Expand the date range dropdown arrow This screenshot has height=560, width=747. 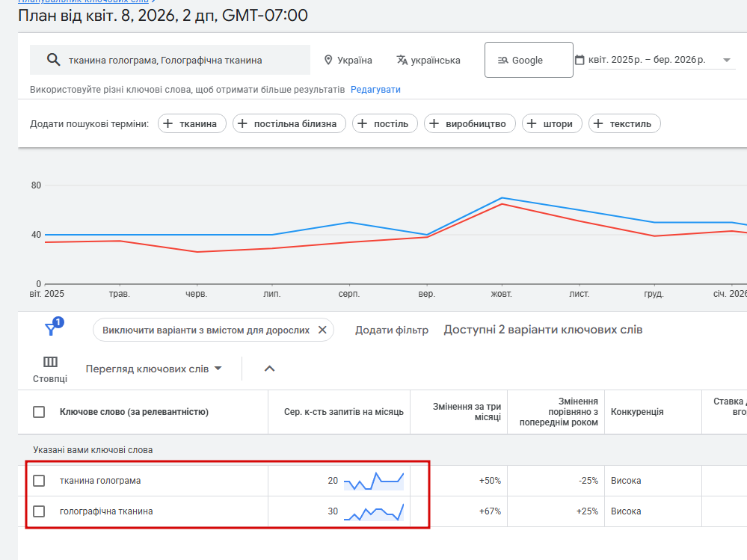point(727,61)
